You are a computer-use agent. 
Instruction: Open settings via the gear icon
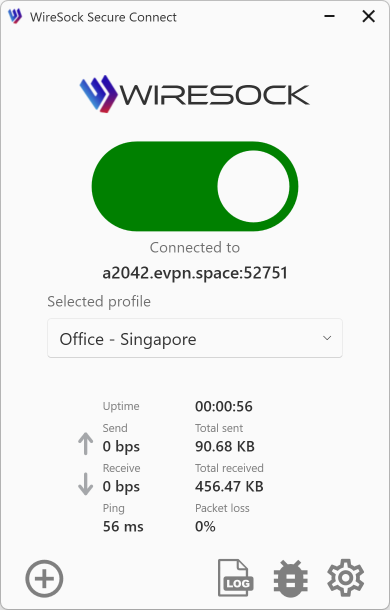pos(346,578)
